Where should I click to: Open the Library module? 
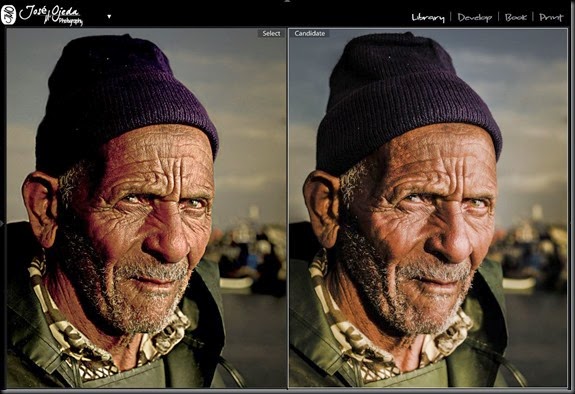tap(428, 17)
